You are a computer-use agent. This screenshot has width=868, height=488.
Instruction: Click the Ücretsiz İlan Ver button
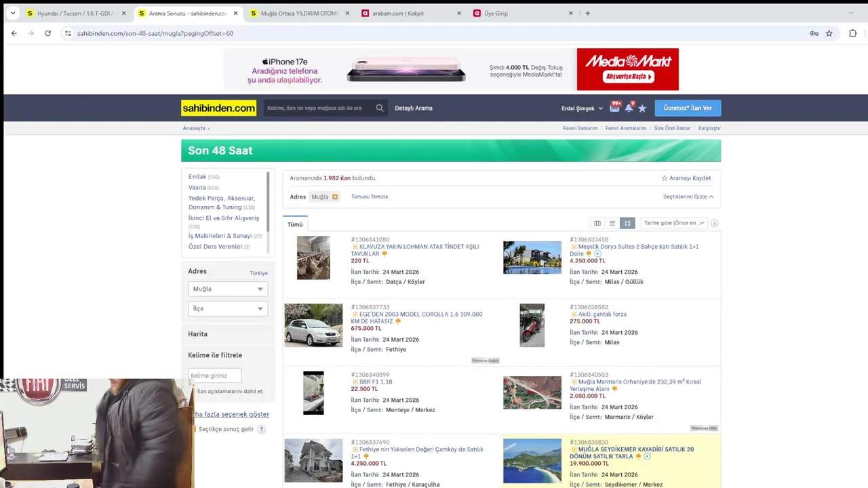(x=688, y=108)
